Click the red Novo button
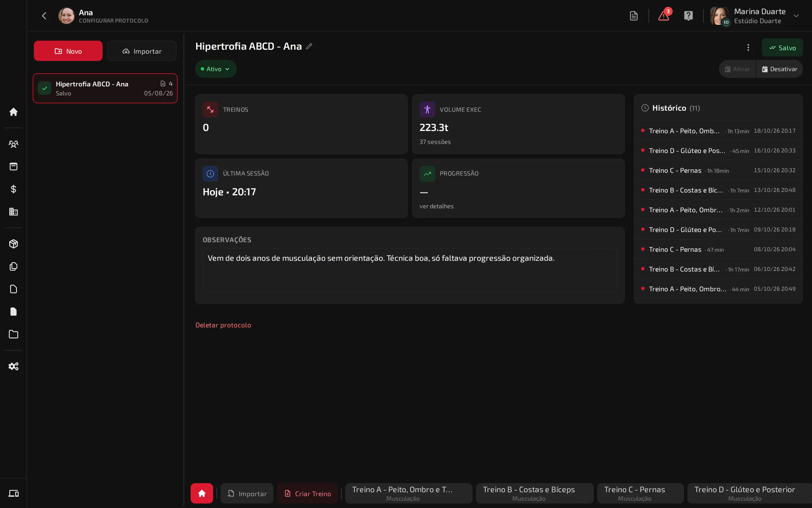 [x=68, y=51]
